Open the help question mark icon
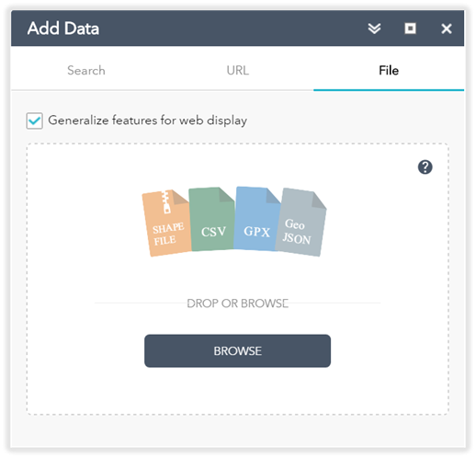476x458 pixels. pyautogui.click(x=425, y=167)
